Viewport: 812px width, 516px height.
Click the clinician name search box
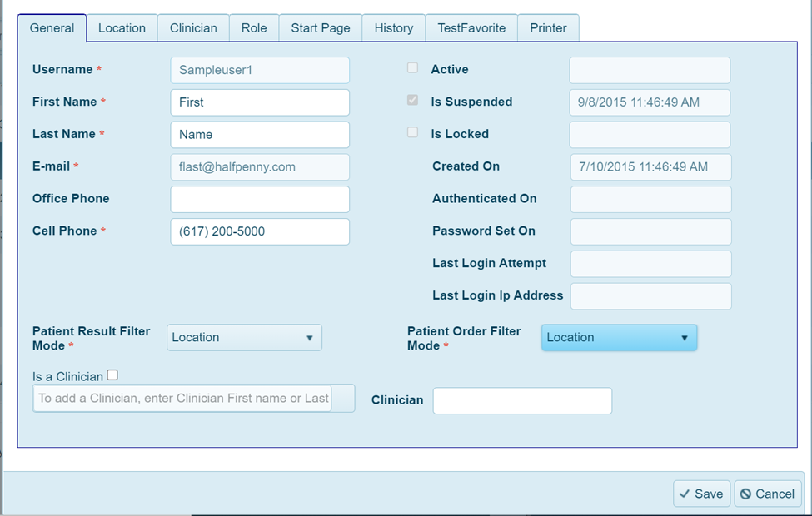(x=183, y=398)
